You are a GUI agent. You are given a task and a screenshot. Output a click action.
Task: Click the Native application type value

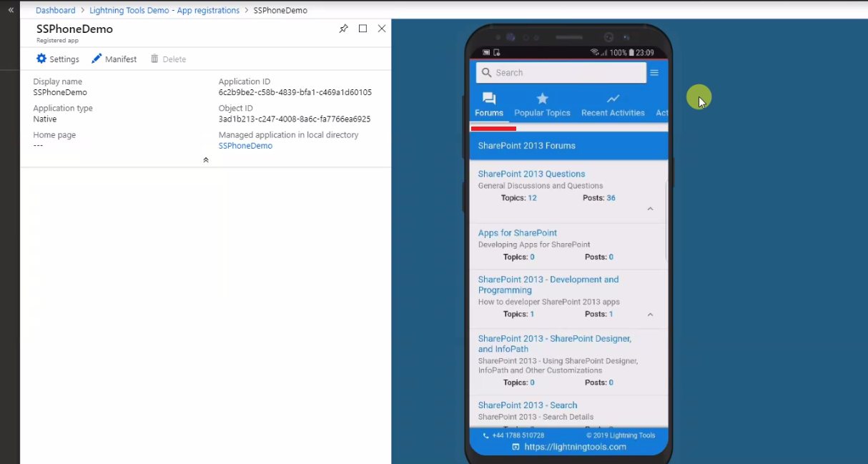coord(45,119)
